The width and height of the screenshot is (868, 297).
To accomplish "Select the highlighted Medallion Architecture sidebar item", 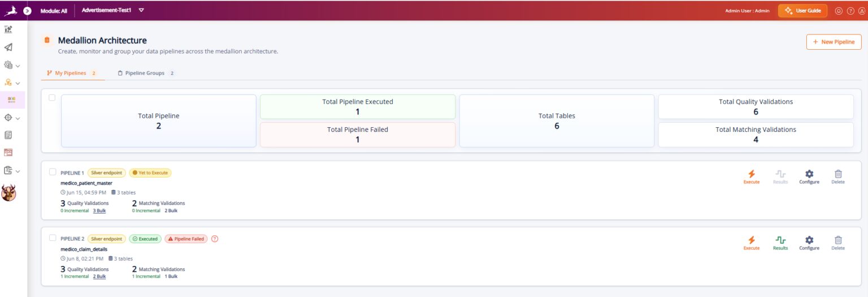I will tap(11, 100).
